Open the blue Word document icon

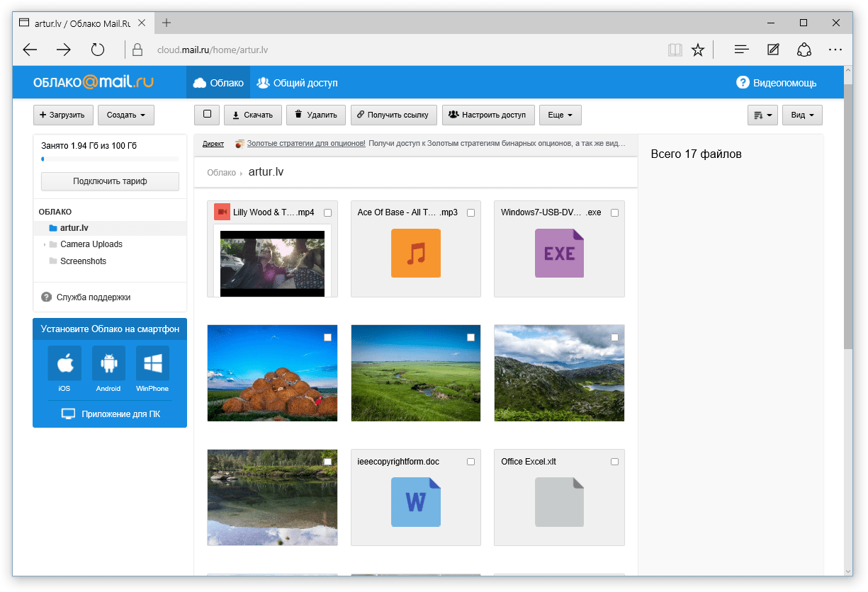[x=416, y=502]
